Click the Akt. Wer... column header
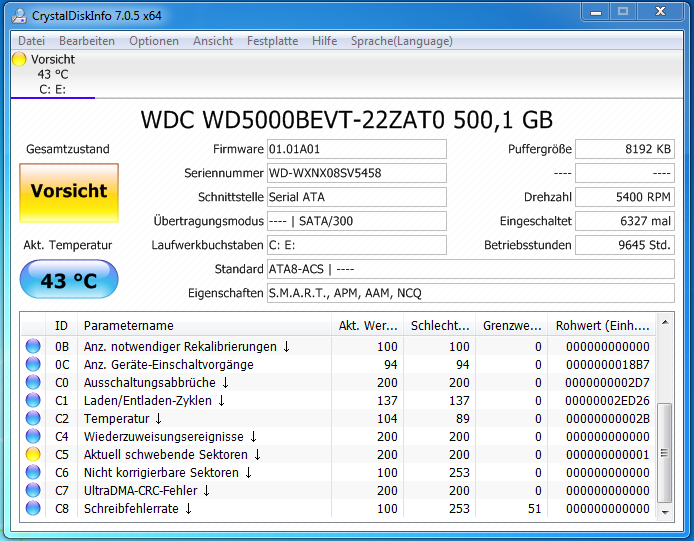 367,326
